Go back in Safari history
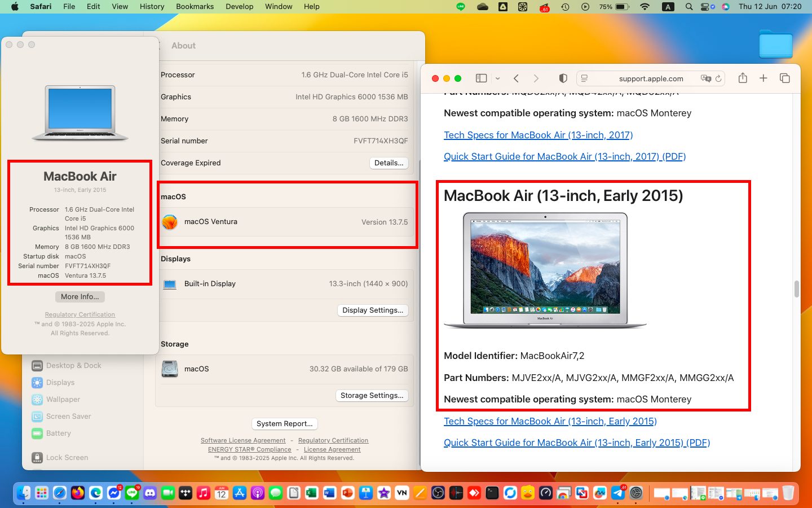Image resolution: width=812 pixels, height=508 pixels. click(x=516, y=78)
